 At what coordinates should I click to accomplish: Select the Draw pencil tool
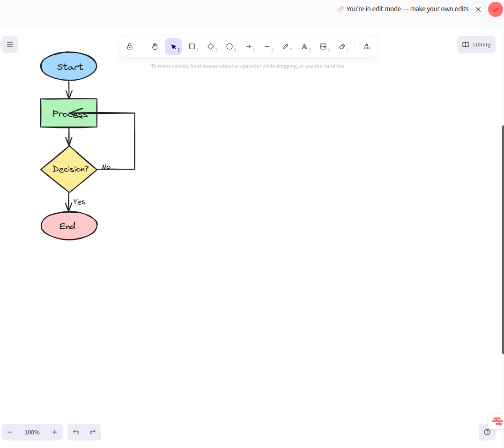[x=286, y=47]
